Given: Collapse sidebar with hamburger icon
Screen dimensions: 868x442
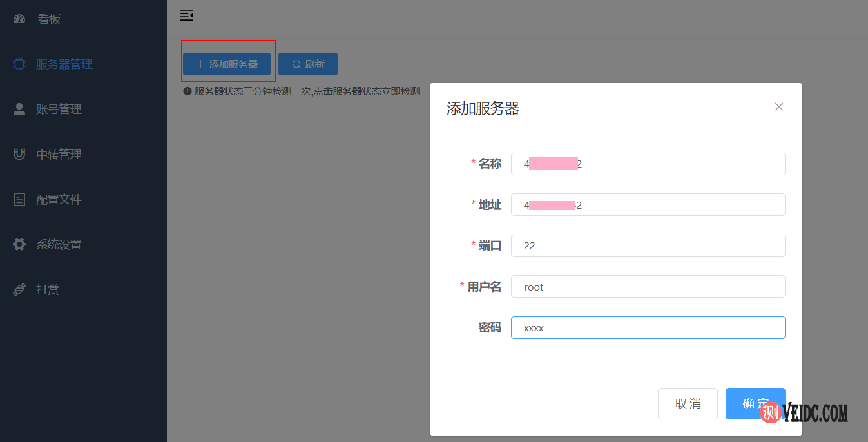Looking at the screenshot, I should point(186,15).
